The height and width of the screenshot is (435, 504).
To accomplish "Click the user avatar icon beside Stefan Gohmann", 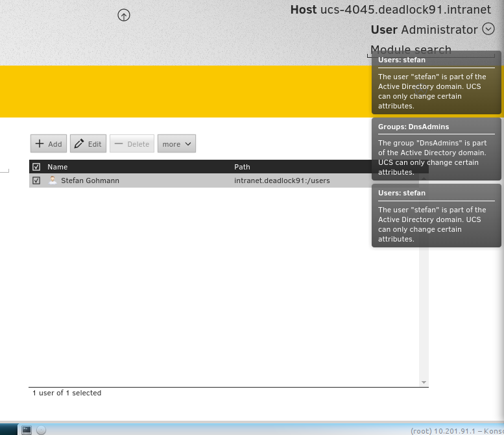I will pyautogui.click(x=53, y=180).
